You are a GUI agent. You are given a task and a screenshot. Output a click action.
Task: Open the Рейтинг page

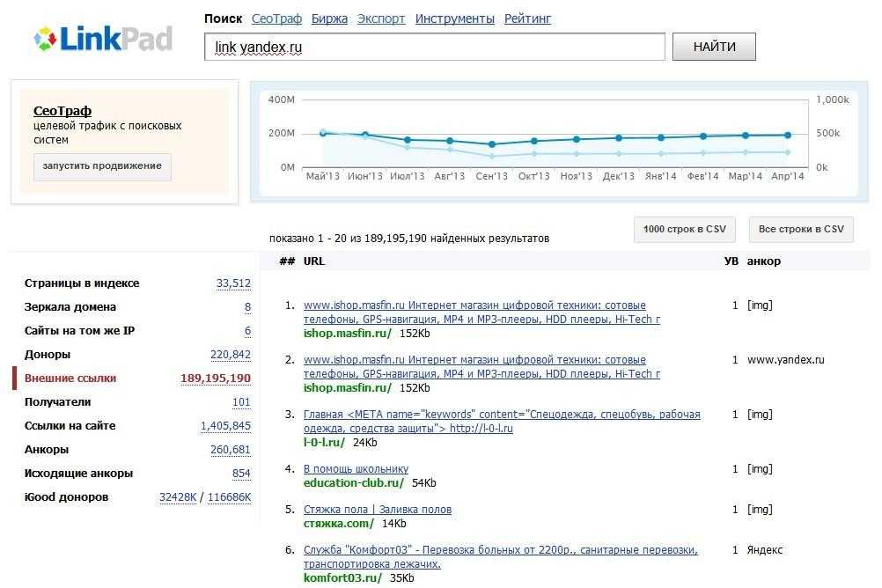point(527,18)
